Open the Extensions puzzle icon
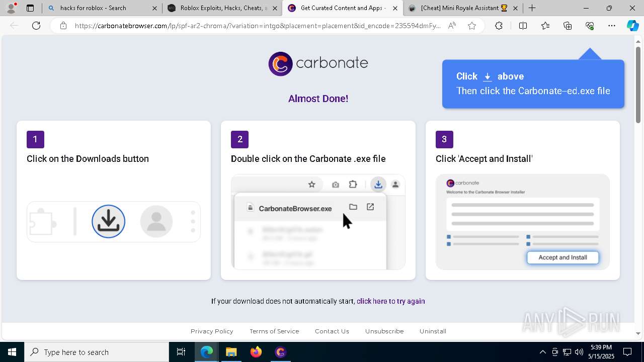The image size is (644, 362). pyautogui.click(x=499, y=26)
